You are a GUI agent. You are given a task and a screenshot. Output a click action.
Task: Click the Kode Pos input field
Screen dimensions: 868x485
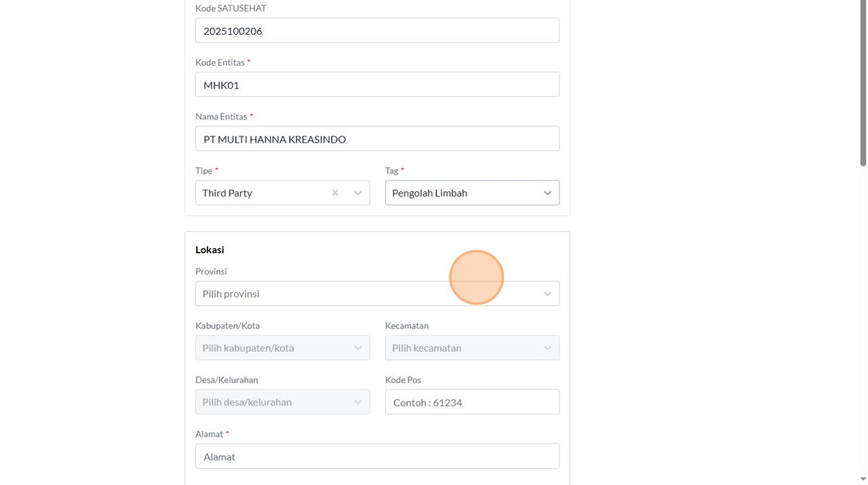click(472, 402)
